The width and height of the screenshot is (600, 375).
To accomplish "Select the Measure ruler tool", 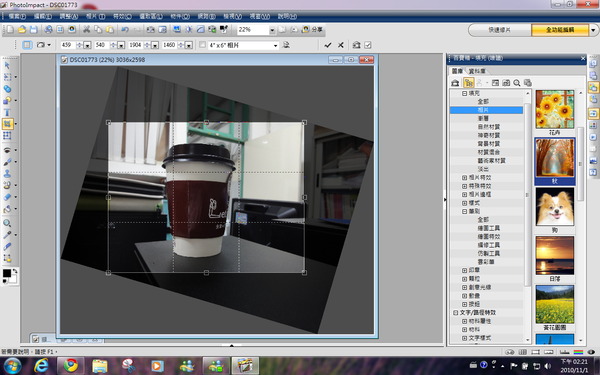I will 7,246.
